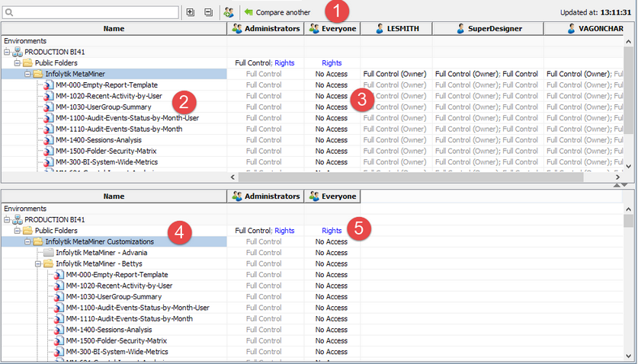The image size is (638, 364).
Task: Click MM-1020-Recent-Activity-by-User icon in bottom panel
Action: [59, 286]
